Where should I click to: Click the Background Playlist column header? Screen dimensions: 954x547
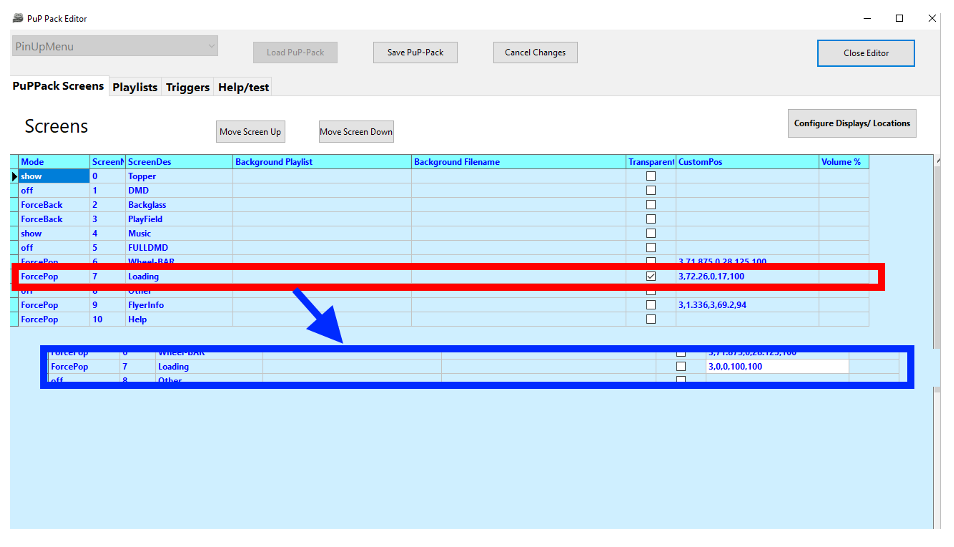321,162
